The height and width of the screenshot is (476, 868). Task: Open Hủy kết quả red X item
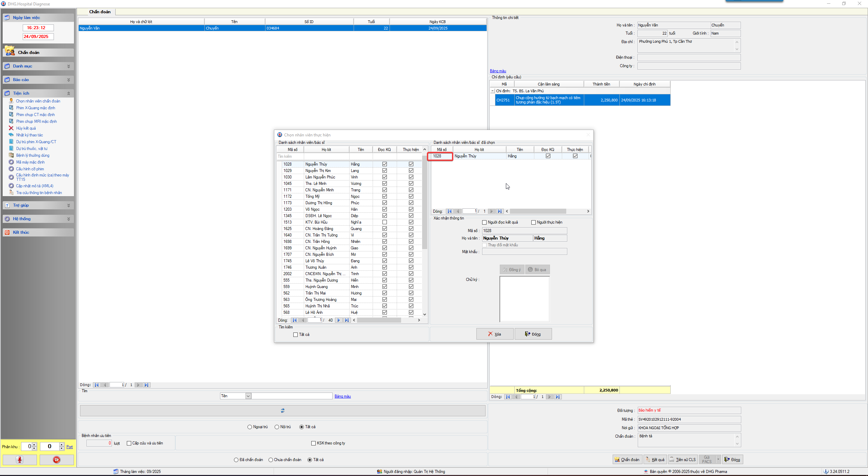pyautogui.click(x=26, y=128)
